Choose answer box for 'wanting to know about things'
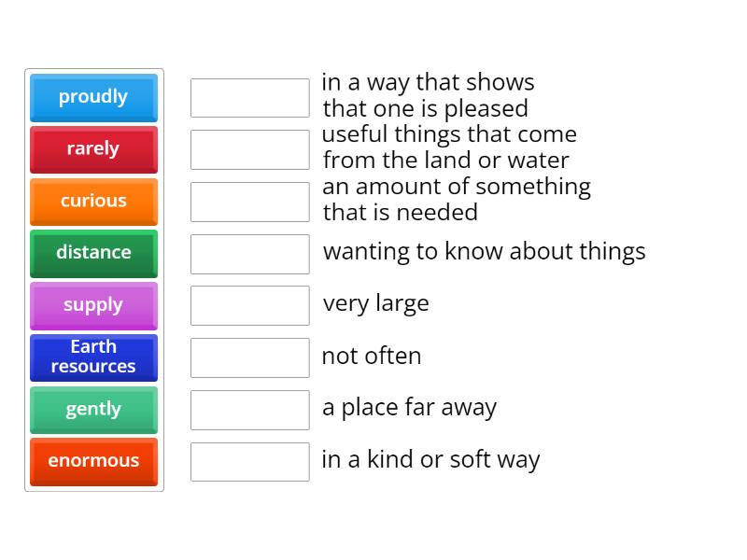Viewport: 747px width, 560px height. click(x=249, y=254)
